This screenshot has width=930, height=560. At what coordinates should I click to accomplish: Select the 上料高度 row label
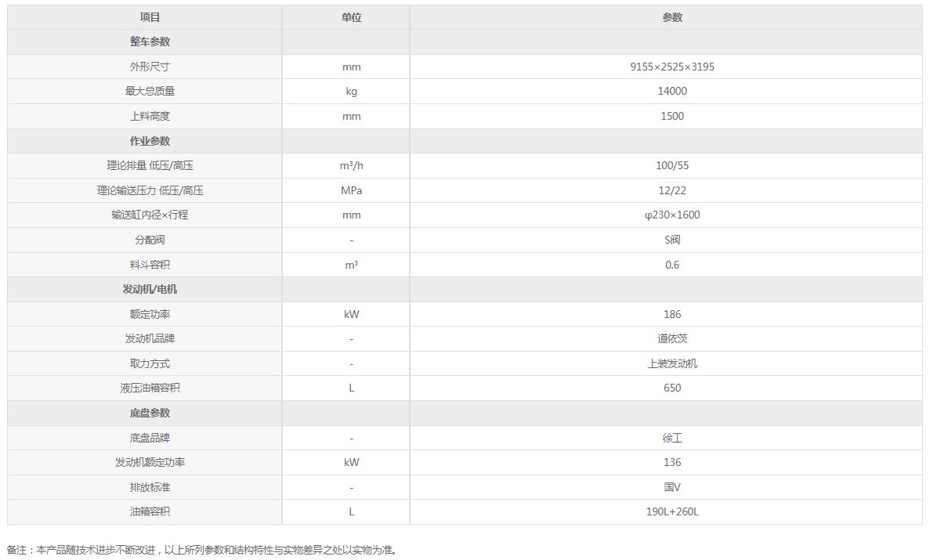click(150, 116)
